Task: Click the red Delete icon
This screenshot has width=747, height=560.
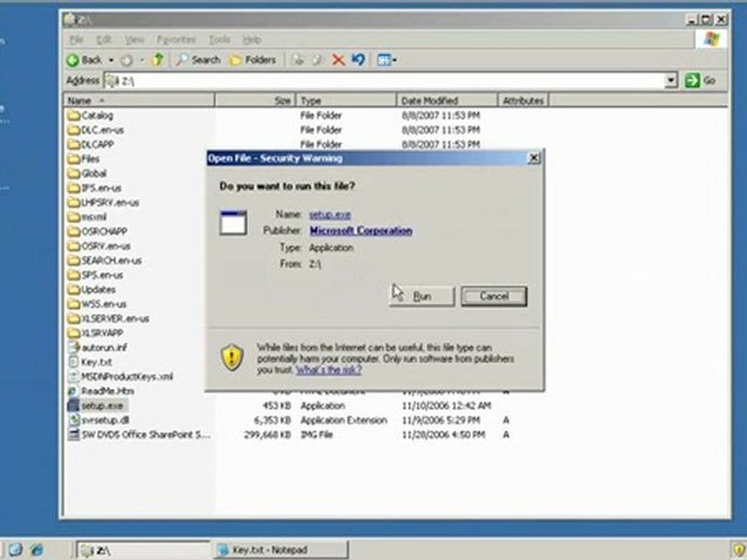Action: click(338, 60)
